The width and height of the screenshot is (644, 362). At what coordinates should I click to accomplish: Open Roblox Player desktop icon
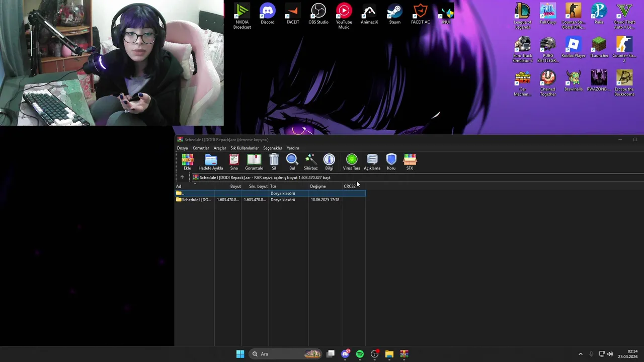[x=573, y=48]
